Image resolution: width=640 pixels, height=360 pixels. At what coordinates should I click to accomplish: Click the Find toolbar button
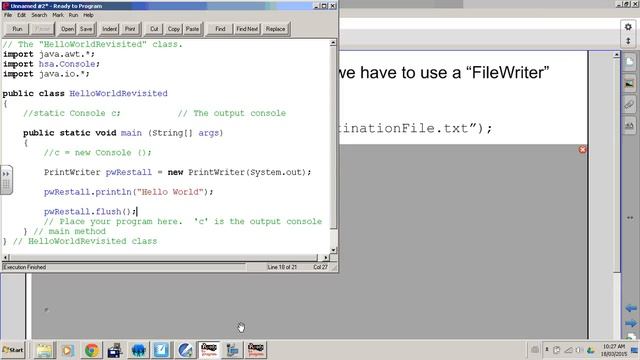[x=220, y=29]
